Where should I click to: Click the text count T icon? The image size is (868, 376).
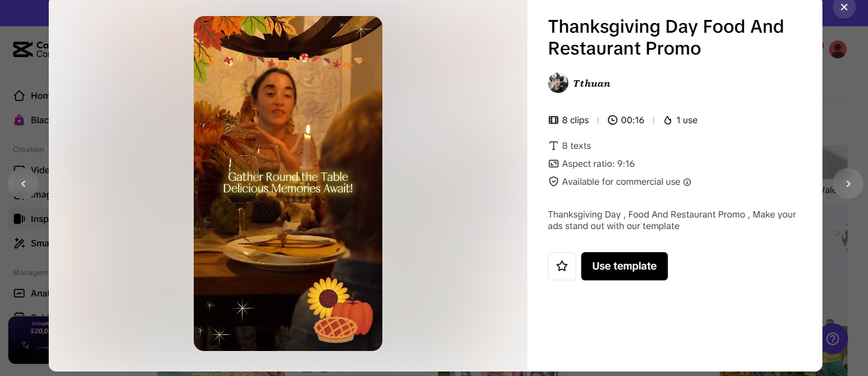[x=554, y=146]
